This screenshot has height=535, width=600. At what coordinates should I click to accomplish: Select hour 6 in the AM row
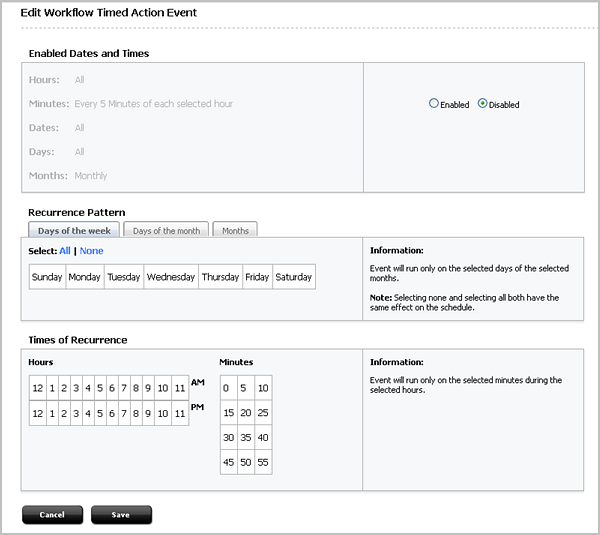coord(112,388)
